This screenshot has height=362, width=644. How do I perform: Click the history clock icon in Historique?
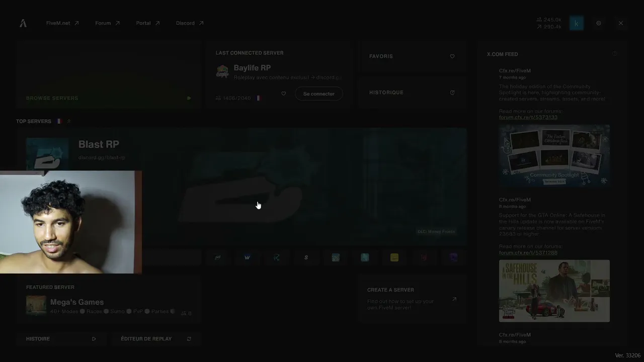coord(452,93)
